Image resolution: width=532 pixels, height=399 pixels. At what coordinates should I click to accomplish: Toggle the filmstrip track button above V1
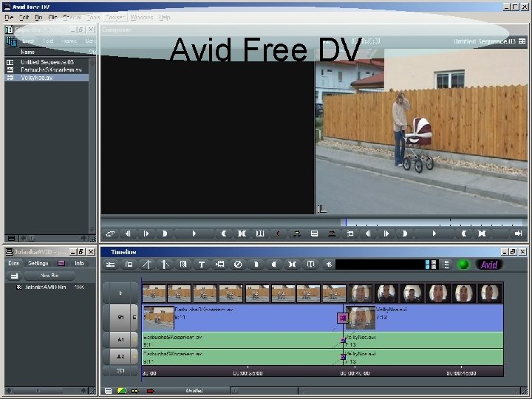coord(120,293)
